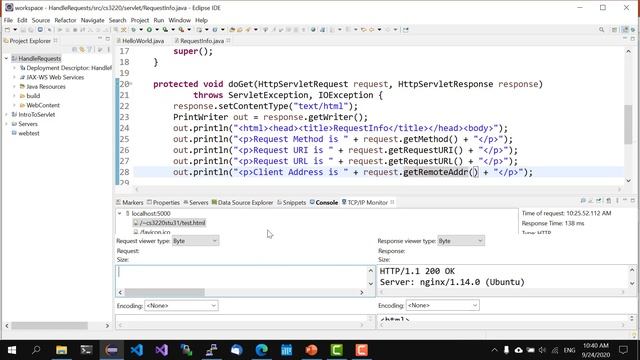640x360 pixels.
Task: Collapse the HandleRequests project node
Action: (6, 58)
